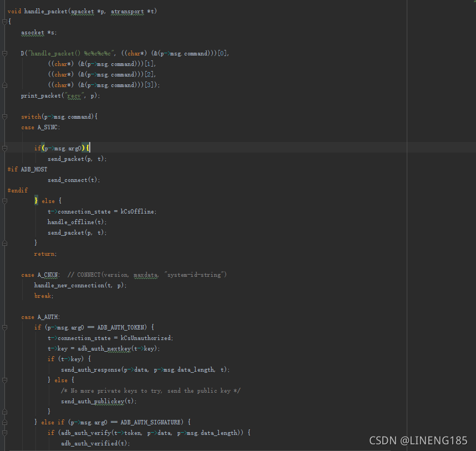Screen dimensions: 476x451
Task: Click 'kCsUnauthorized' constant
Action: click(145, 338)
